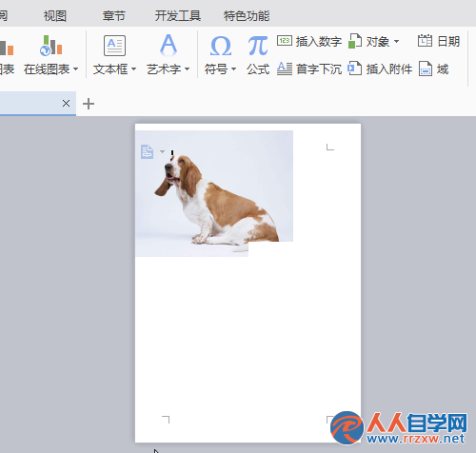This screenshot has width=476, height=453.
Task: Open the 视图 ribbon tab
Action: [x=55, y=16]
